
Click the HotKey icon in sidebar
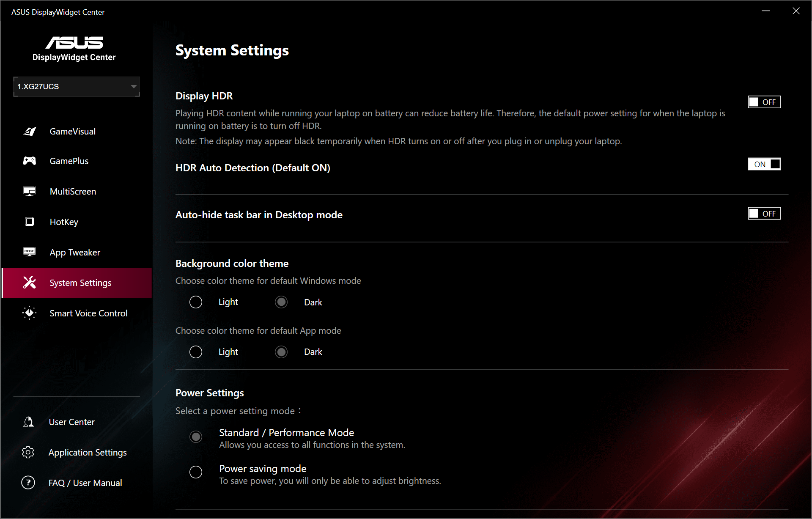[30, 222]
